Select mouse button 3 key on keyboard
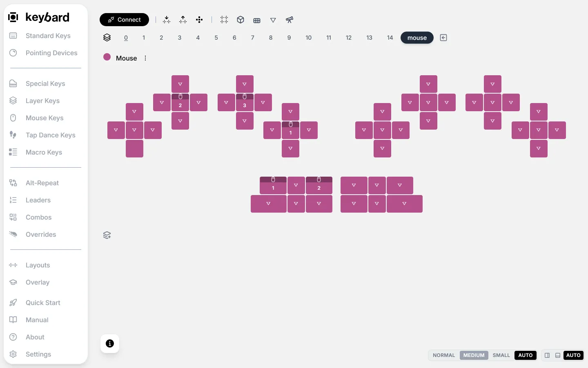588x368 pixels. (245, 102)
